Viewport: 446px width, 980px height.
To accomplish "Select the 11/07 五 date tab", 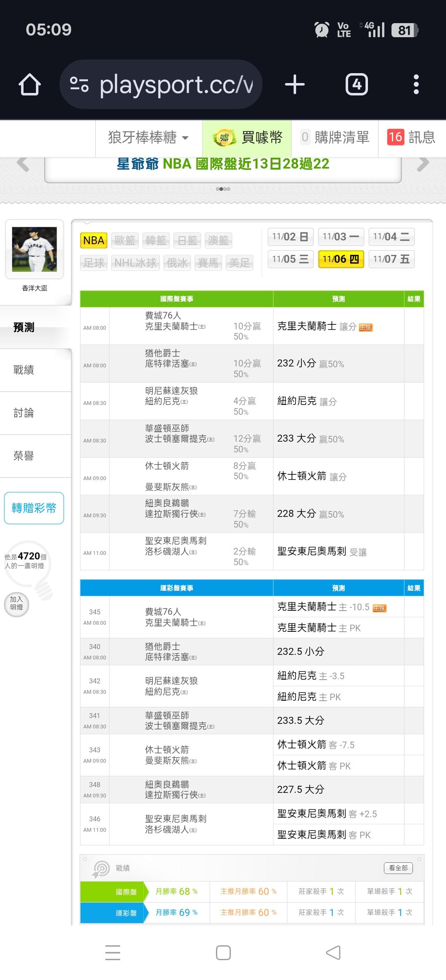I will coord(391,259).
